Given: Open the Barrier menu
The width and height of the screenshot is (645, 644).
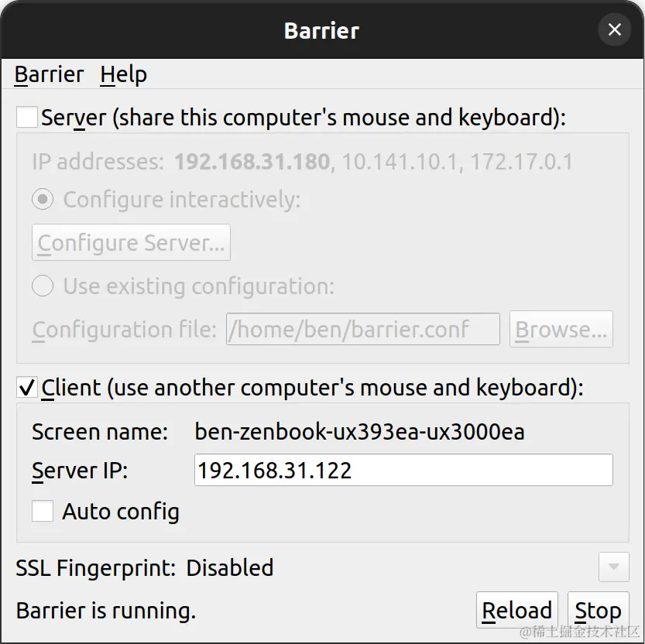Looking at the screenshot, I should coord(49,75).
